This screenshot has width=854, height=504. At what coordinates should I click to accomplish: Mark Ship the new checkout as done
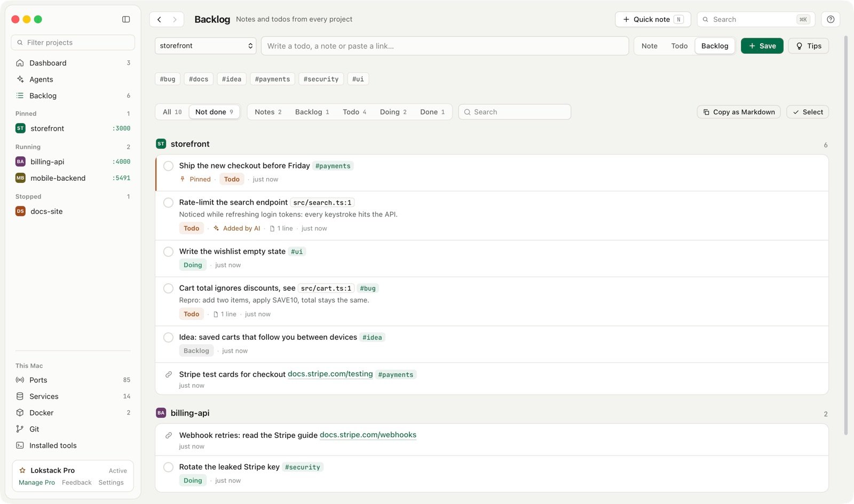(168, 166)
